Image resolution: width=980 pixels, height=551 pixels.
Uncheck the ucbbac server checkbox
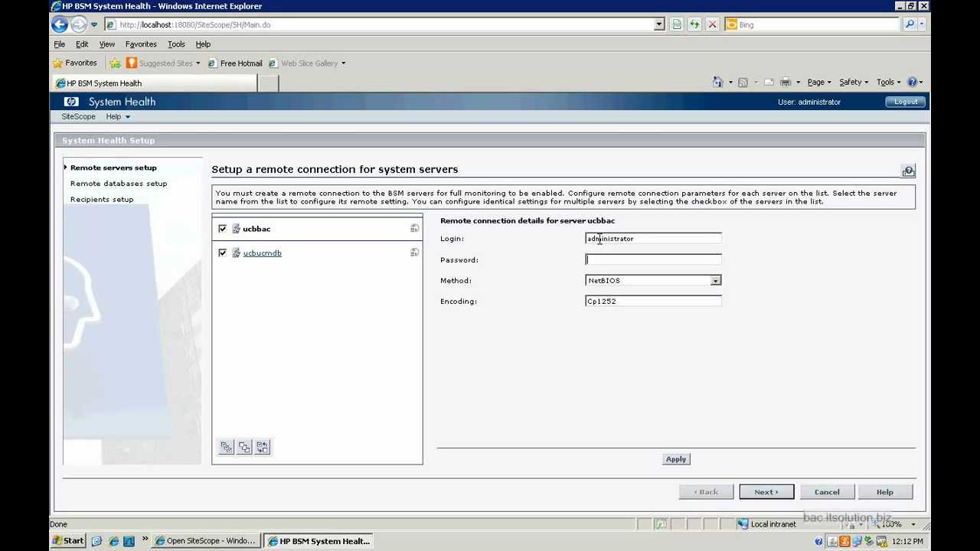coord(222,228)
